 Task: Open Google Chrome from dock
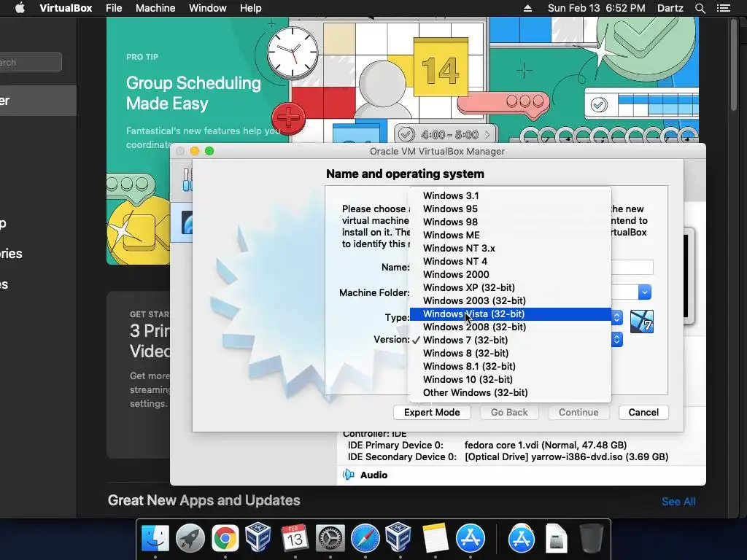[225, 538]
